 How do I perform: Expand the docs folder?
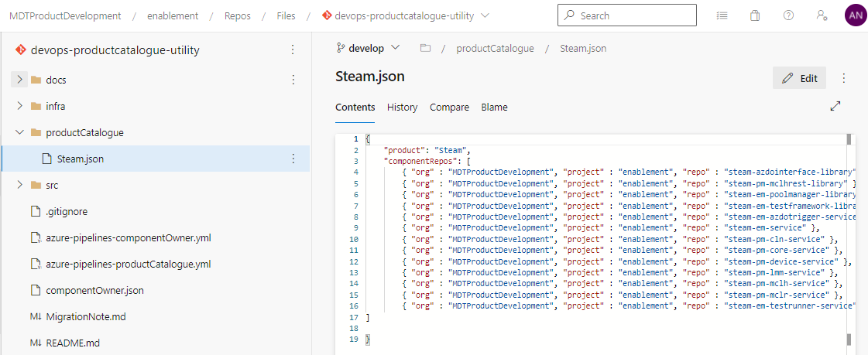point(20,80)
